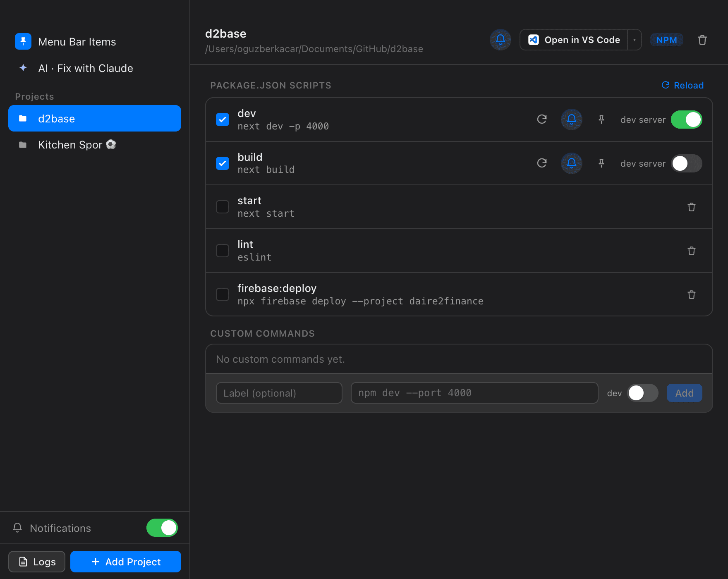728x579 pixels.
Task: Click the restart icon in the build row
Action: point(542,163)
